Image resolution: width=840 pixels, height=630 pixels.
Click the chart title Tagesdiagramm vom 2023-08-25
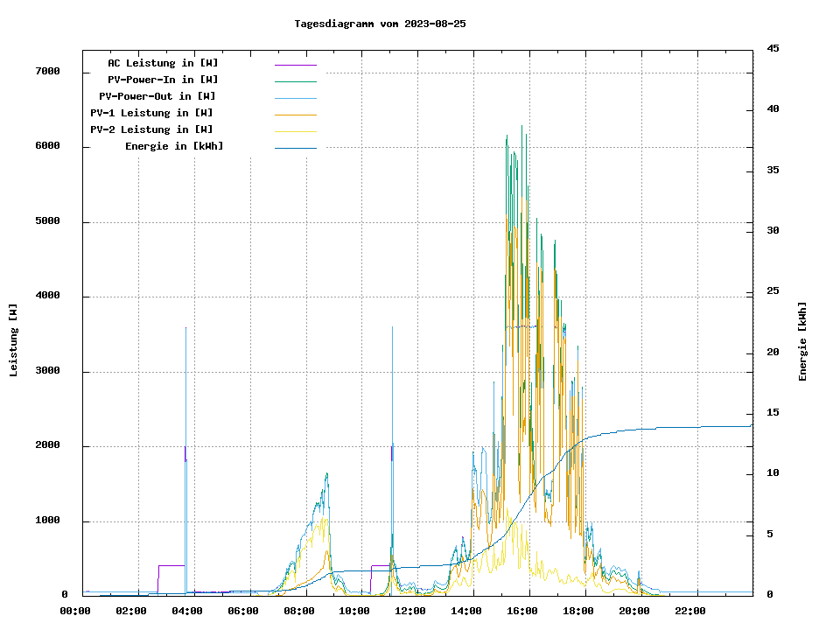pyautogui.click(x=380, y=24)
